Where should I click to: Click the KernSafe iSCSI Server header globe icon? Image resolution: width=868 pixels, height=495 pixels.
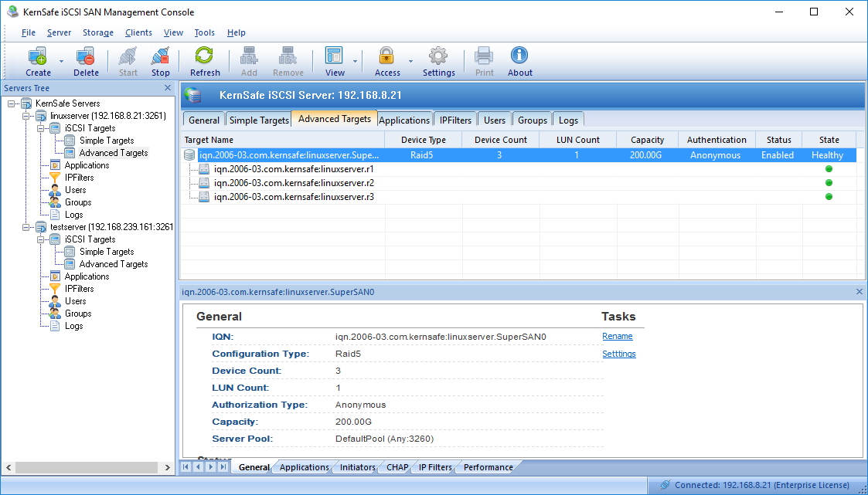click(x=194, y=96)
